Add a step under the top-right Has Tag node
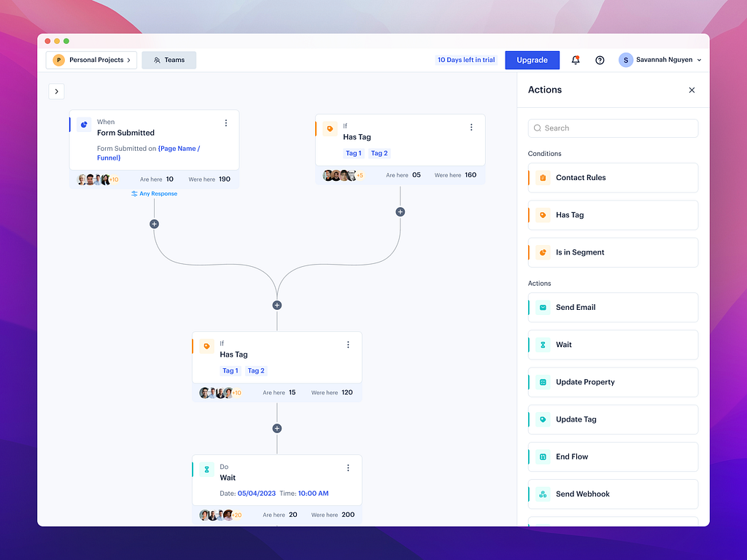747x560 pixels. point(400,212)
